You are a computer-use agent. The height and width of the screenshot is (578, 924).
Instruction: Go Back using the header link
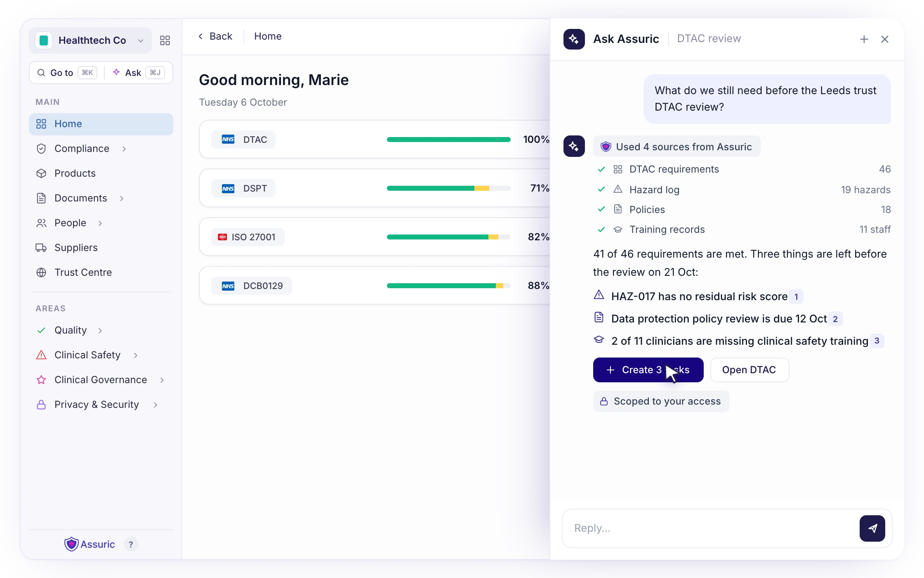pyautogui.click(x=215, y=36)
